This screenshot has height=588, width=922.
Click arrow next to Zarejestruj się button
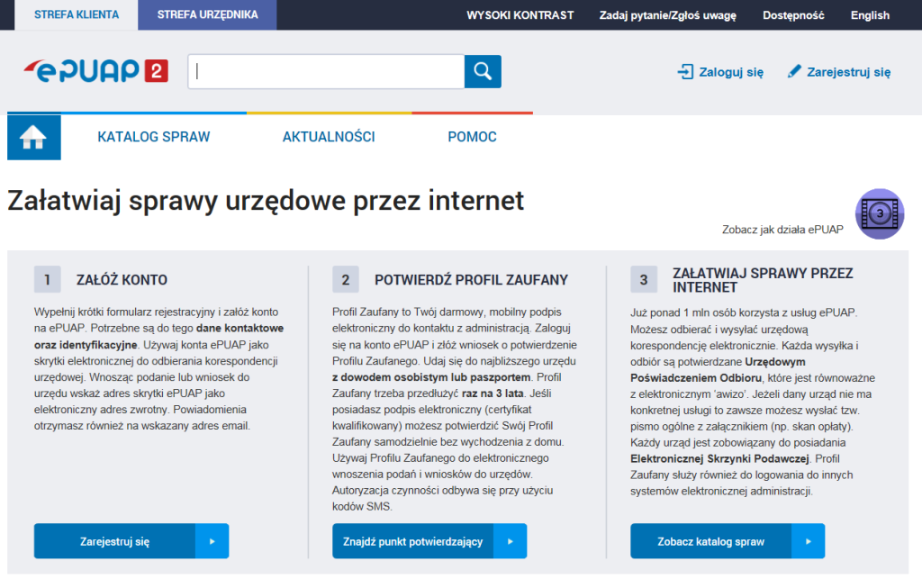tap(212, 541)
